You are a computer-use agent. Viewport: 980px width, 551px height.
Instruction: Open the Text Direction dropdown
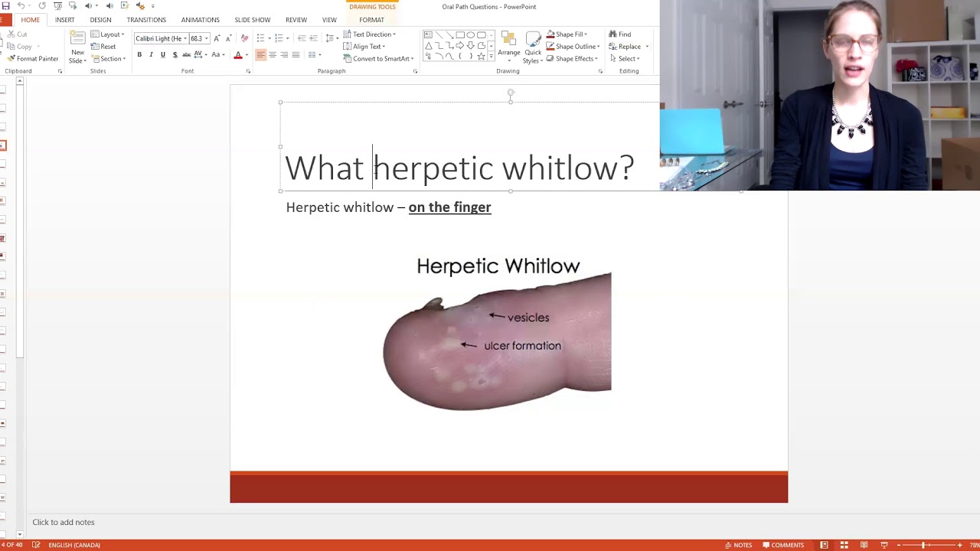(x=369, y=34)
